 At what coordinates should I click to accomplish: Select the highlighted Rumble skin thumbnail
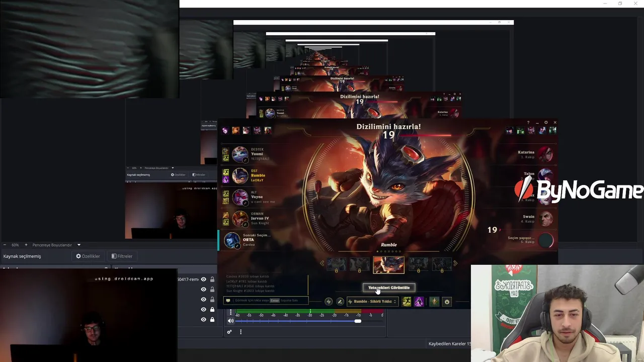[388, 264]
